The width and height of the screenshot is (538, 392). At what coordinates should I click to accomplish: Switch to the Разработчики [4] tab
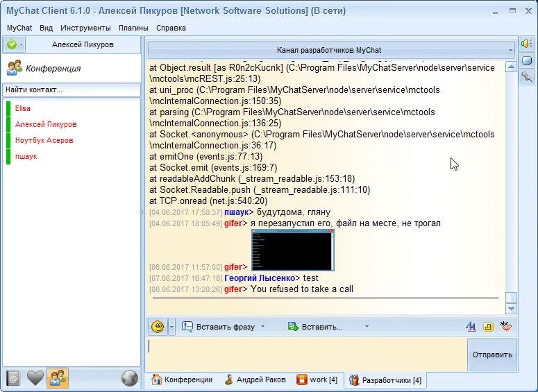pyautogui.click(x=385, y=380)
